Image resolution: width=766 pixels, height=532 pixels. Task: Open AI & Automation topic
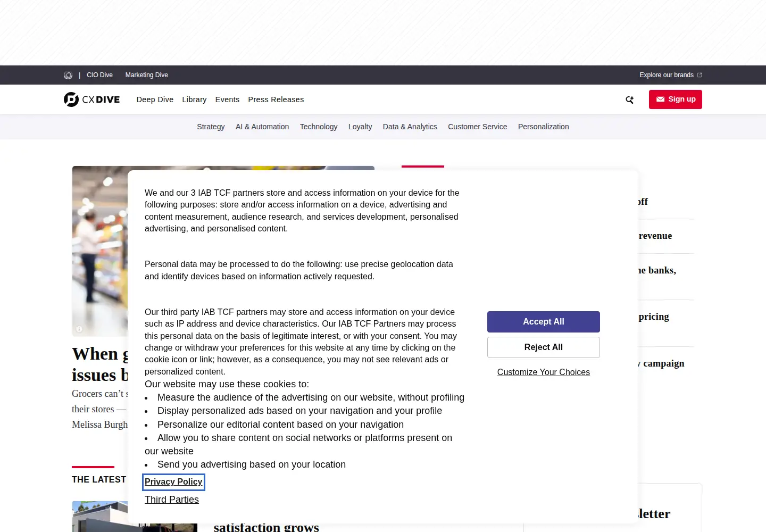click(x=262, y=127)
